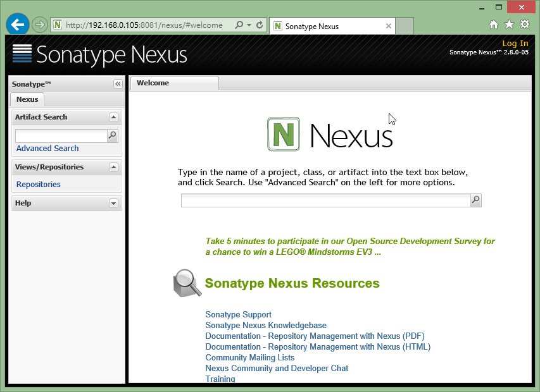Click the Views/Repositories section header
The width and height of the screenshot is (540, 392).
(67, 167)
